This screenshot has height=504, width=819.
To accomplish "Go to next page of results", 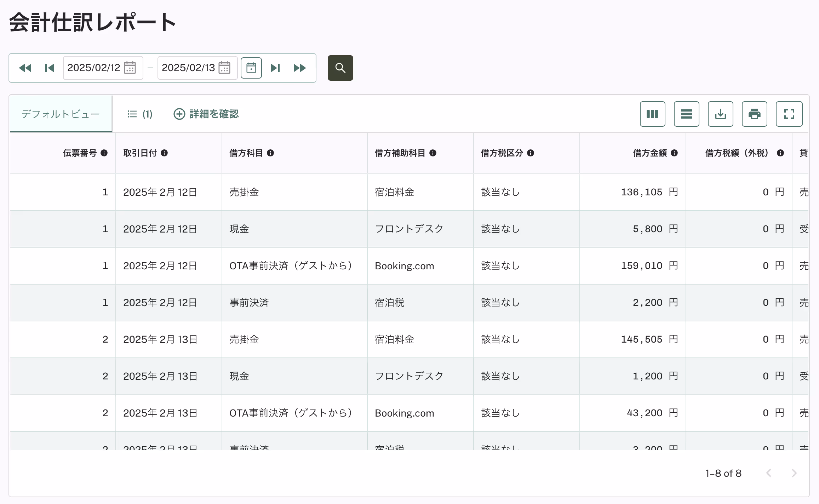I will [794, 473].
